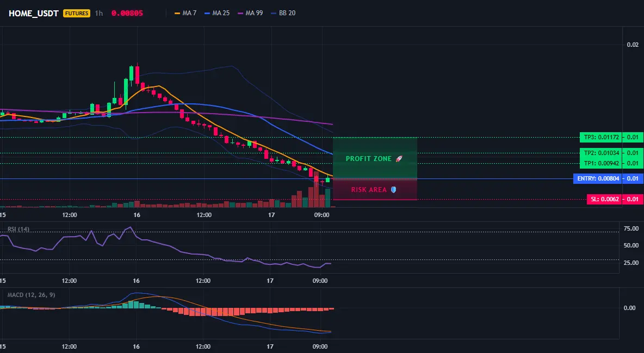Toggle the MA 99 legend item
644x353 pixels.
pyautogui.click(x=250, y=13)
